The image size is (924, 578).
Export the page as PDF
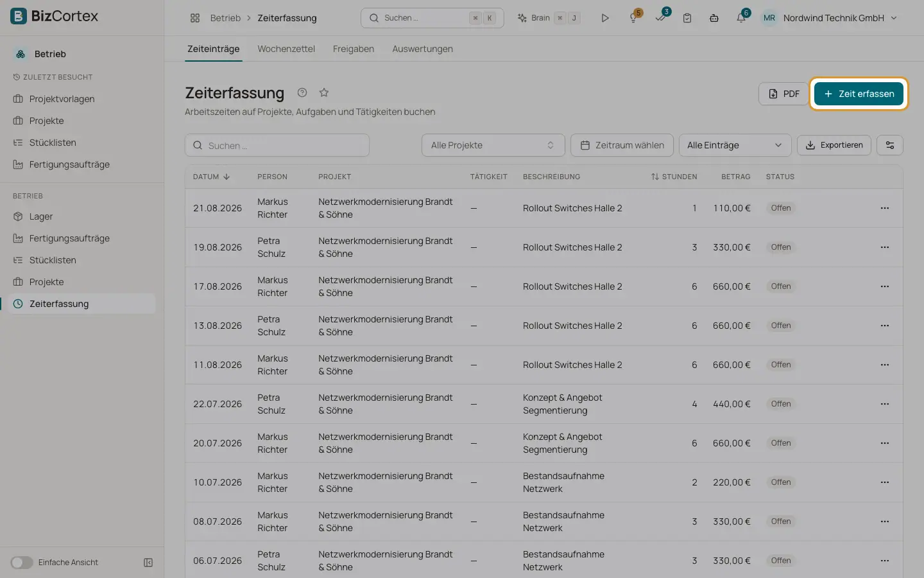(783, 94)
